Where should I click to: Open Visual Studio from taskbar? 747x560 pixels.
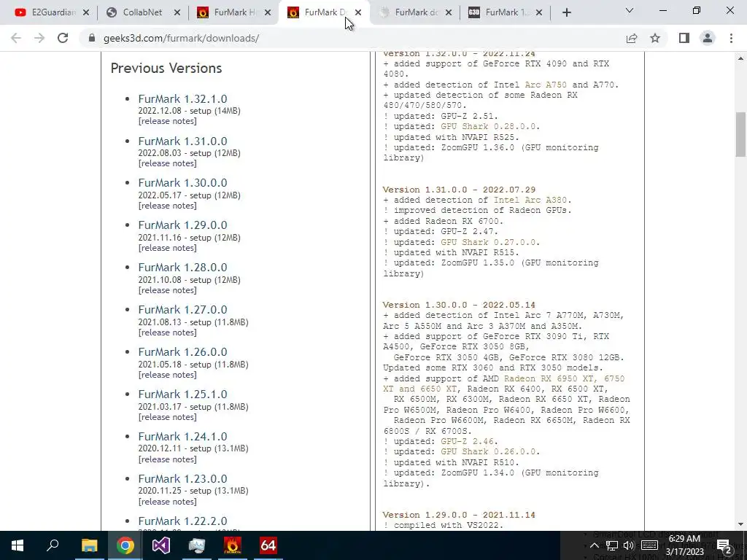161,545
